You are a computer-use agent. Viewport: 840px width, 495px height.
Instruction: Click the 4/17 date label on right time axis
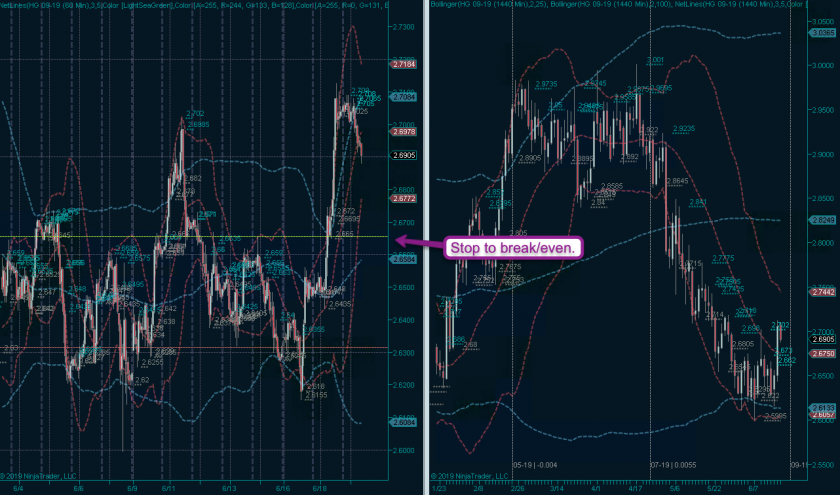coord(635,489)
